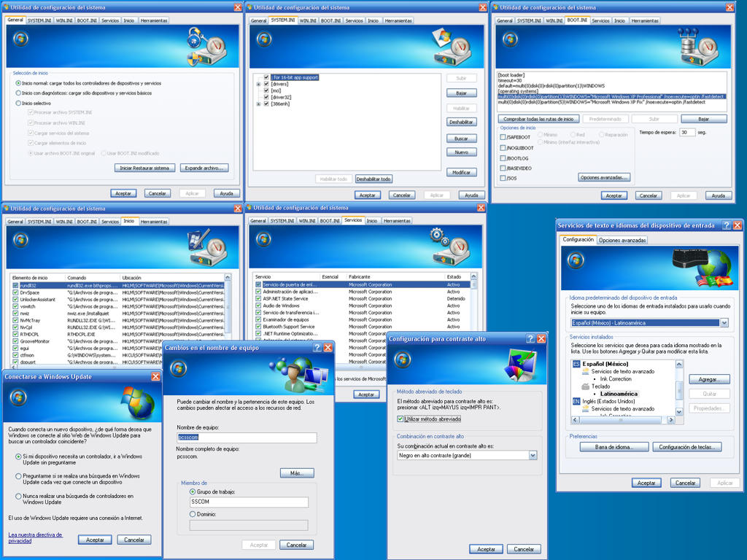Open General tab in the services list window
Image resolution: width=747 pixels, height=560 pixels.
(258, 221)
